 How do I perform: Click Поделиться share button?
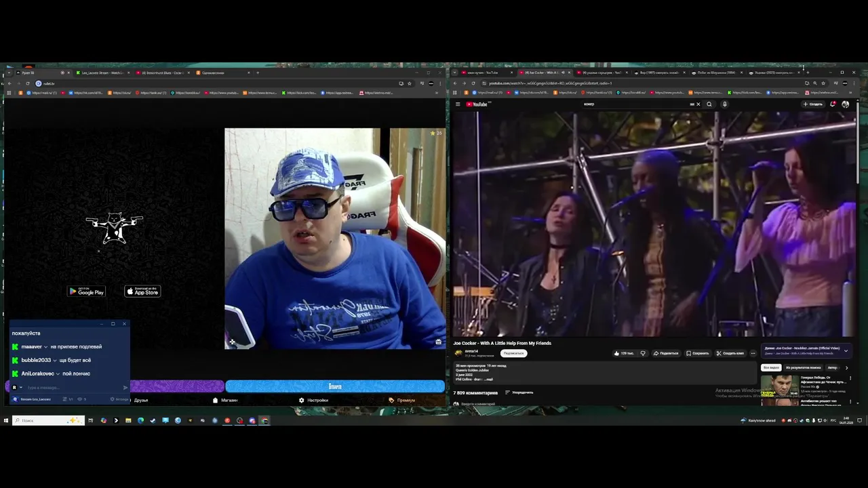(666, 353)
